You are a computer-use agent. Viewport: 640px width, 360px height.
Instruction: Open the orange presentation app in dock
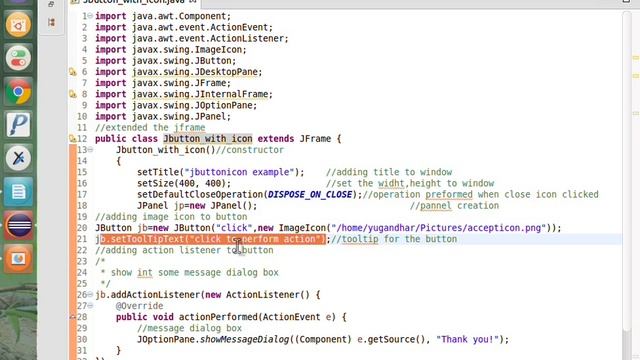18,258
